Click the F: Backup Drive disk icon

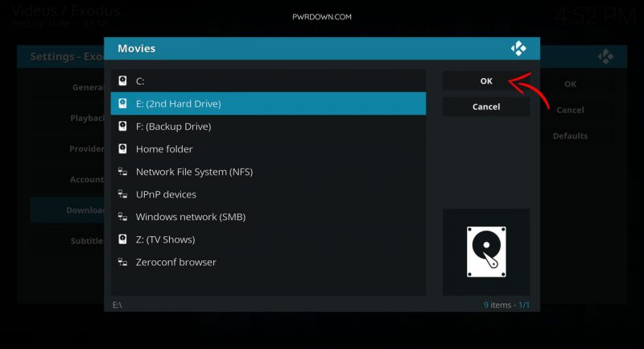click(x=122, y=126)
